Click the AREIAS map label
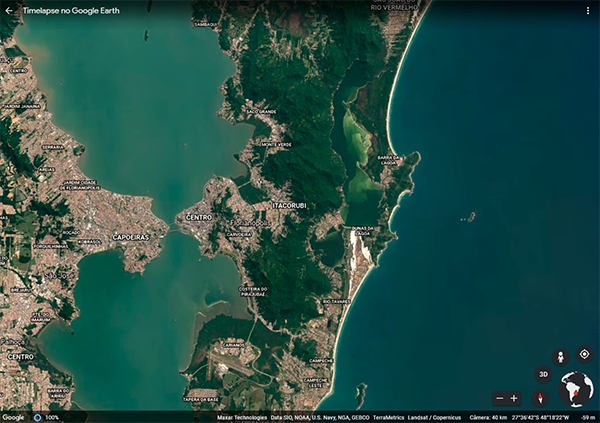Image resolution: width=600 pixels, height=423 pixels. 47,169
